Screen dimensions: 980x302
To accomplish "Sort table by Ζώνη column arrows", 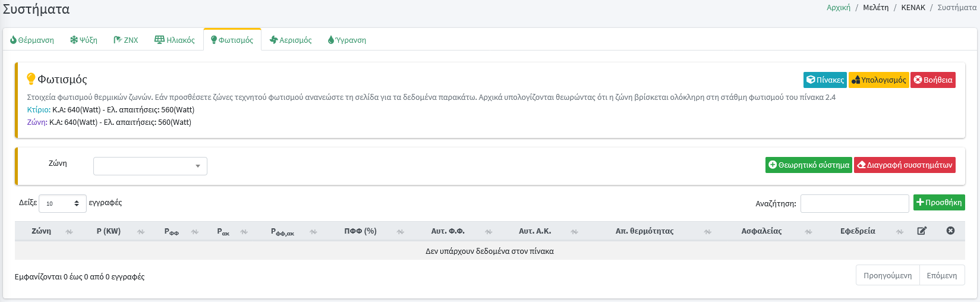I will point(69,232).
